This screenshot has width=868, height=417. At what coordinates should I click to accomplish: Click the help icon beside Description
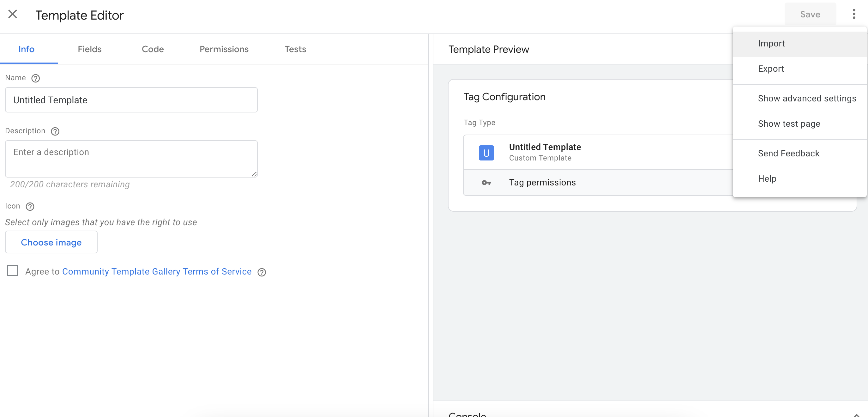point(55,131)
